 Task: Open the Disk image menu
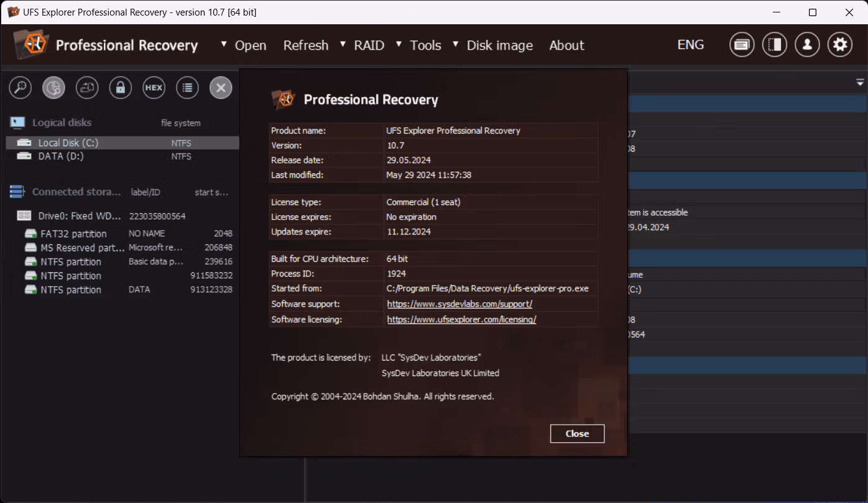[500, 45]
